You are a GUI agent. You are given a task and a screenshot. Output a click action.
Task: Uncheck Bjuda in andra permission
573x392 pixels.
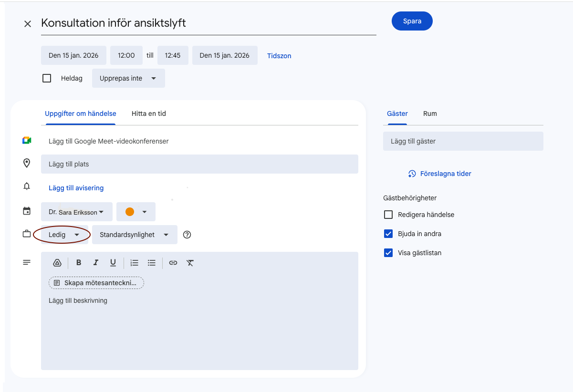[388, 234]
